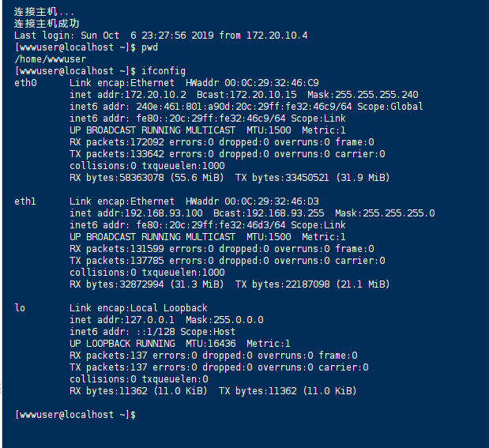Click the eth0 interface name
Viewport: 489px width, 448px height.
click(x=25, y=83)
